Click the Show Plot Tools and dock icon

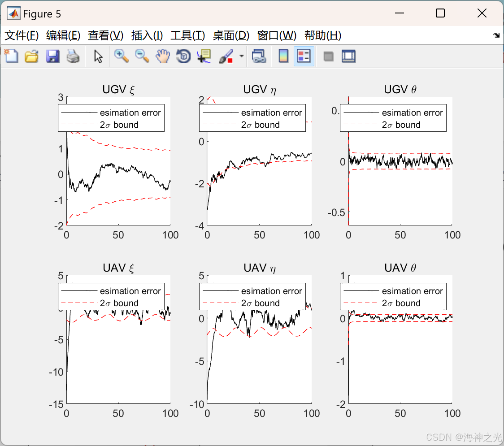pos(348,56)
